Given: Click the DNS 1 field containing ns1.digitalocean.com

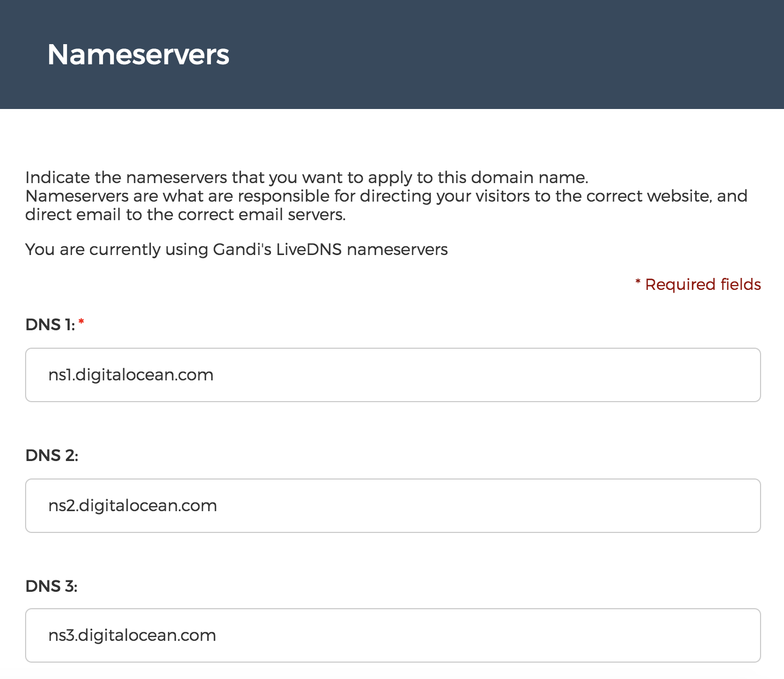Looking at the screenshot, I should coord(393,375).
